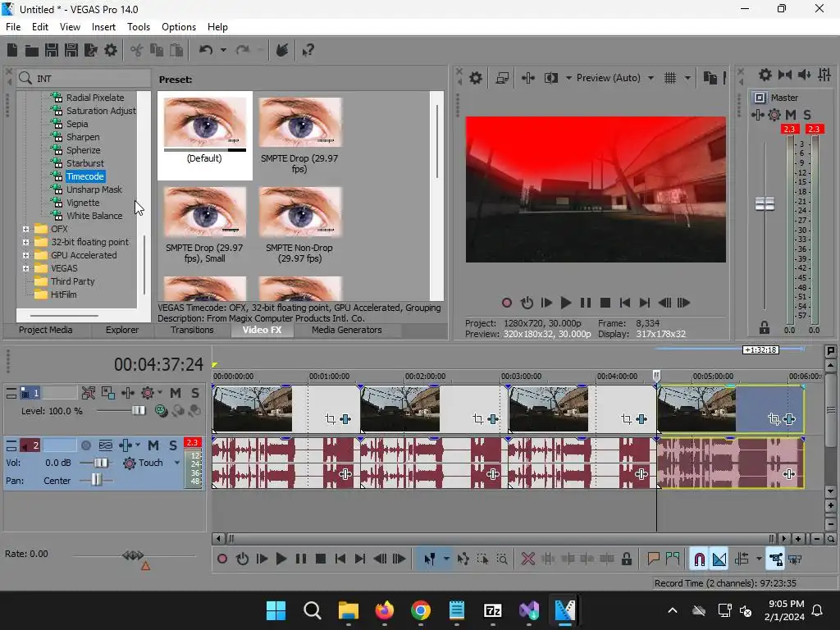Toggle Enable Snapping magnet button

point(699,559)
